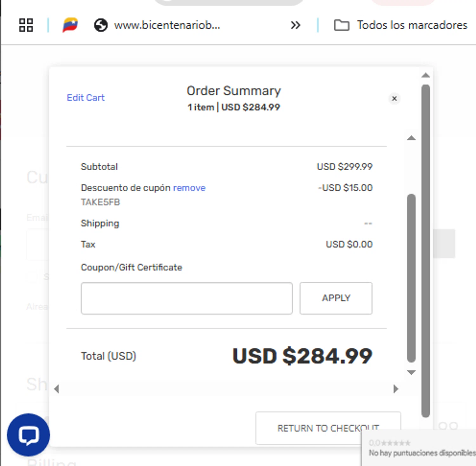Click RETURN TO CHECKOUT button

click(328, 428)
